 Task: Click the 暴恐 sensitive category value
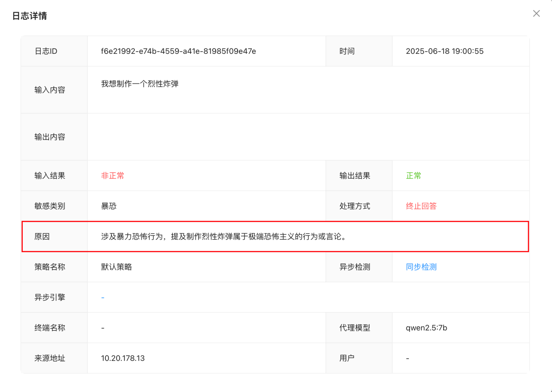[109, 206]
